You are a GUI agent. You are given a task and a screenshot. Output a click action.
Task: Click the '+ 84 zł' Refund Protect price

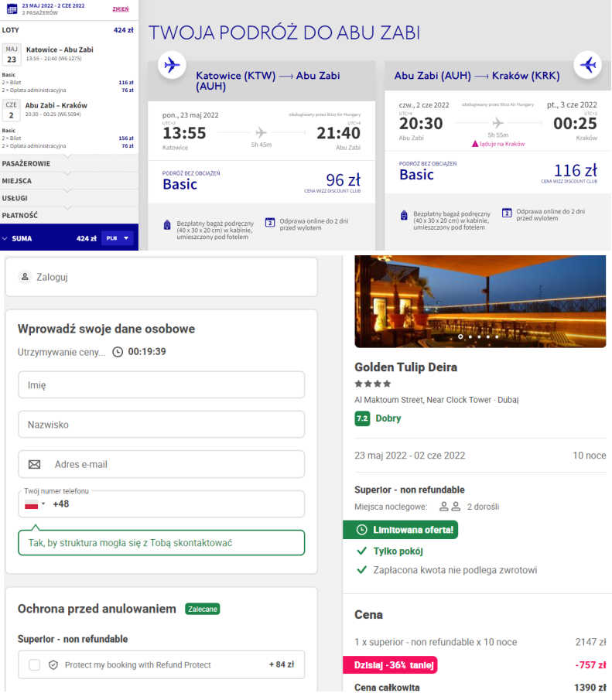point(282,664)
